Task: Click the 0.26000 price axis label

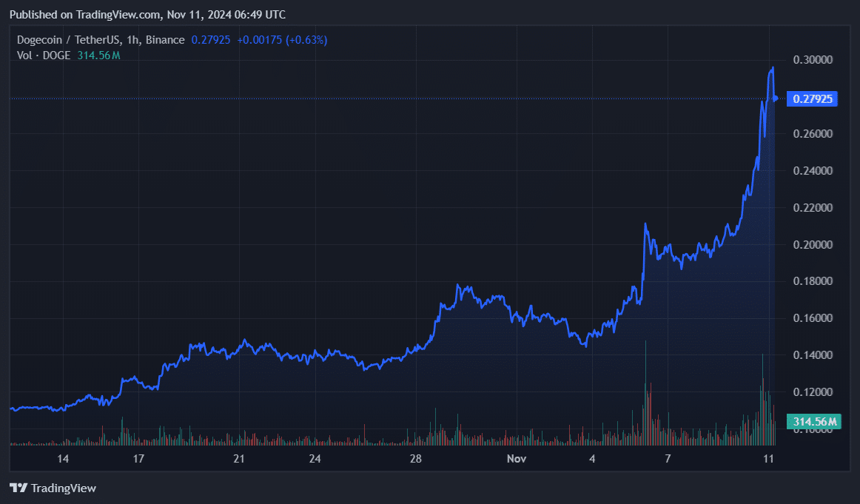Action: 813,134
